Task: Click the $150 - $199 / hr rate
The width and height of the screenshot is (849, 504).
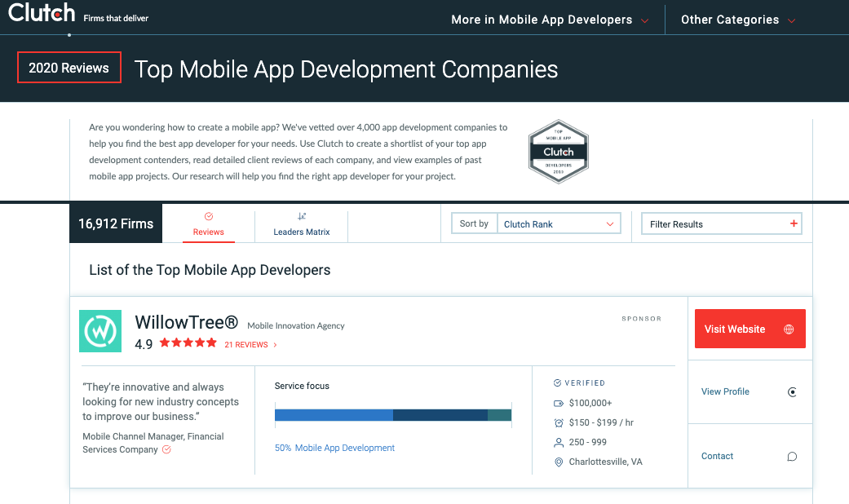Action: [601, 422]
